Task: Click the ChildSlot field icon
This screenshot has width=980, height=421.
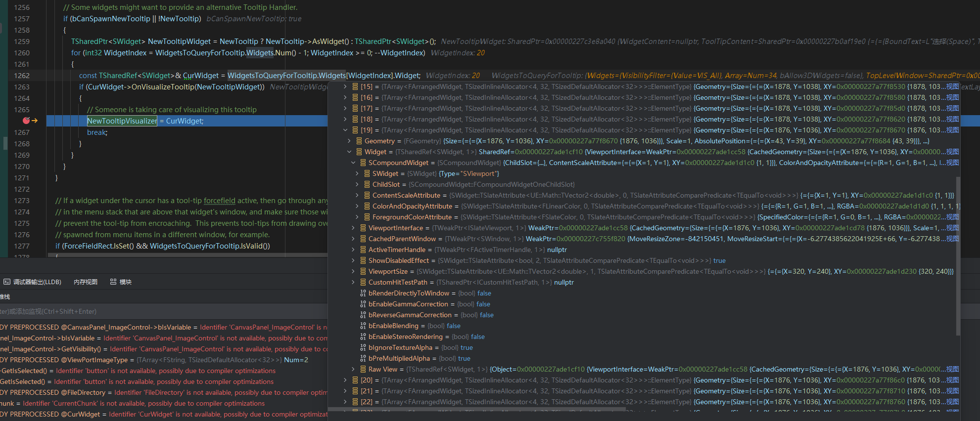Action: click(x=367, y=184)
